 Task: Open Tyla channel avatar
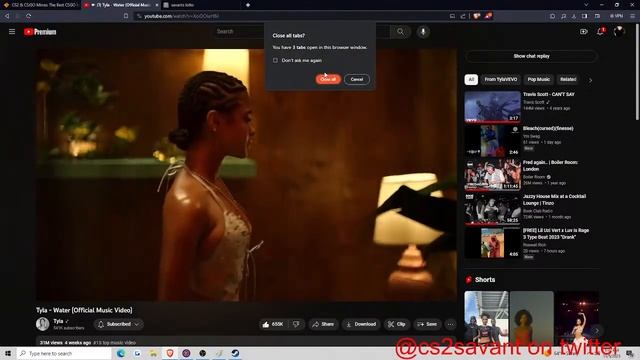pyautogui.click(x=42, y=324)
